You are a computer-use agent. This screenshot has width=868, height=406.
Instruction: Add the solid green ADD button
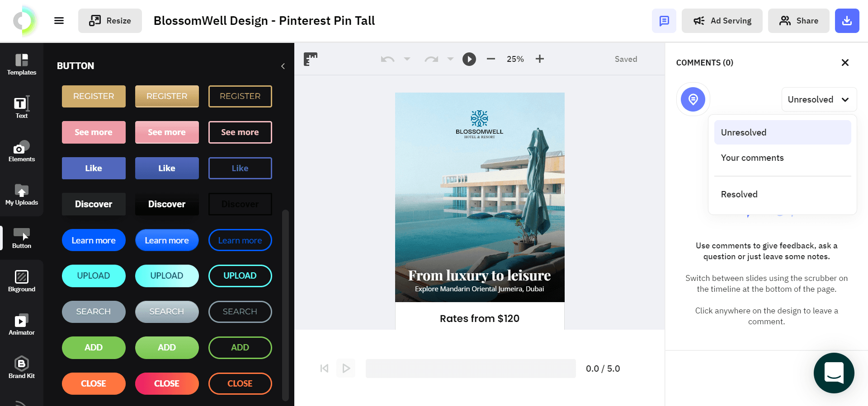pos(94,348)
